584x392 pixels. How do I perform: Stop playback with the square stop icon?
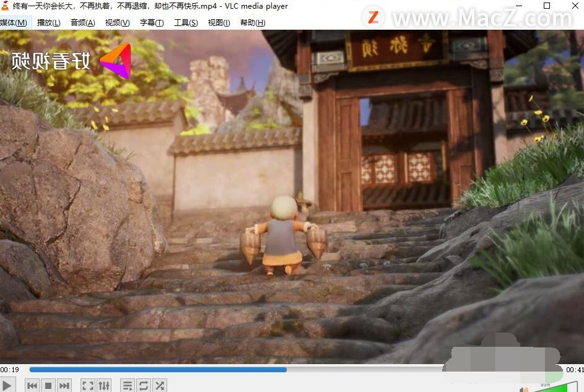coord(48,385)
